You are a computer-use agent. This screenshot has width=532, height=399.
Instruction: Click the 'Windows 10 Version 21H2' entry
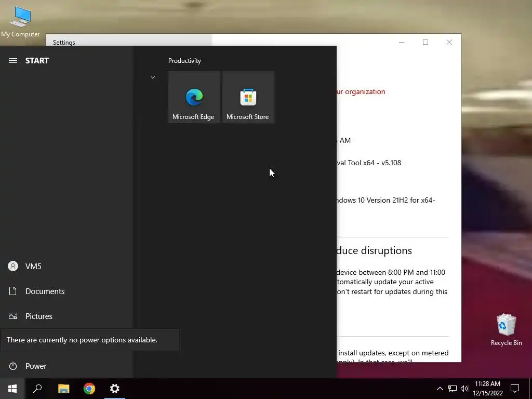pos(386,200)
